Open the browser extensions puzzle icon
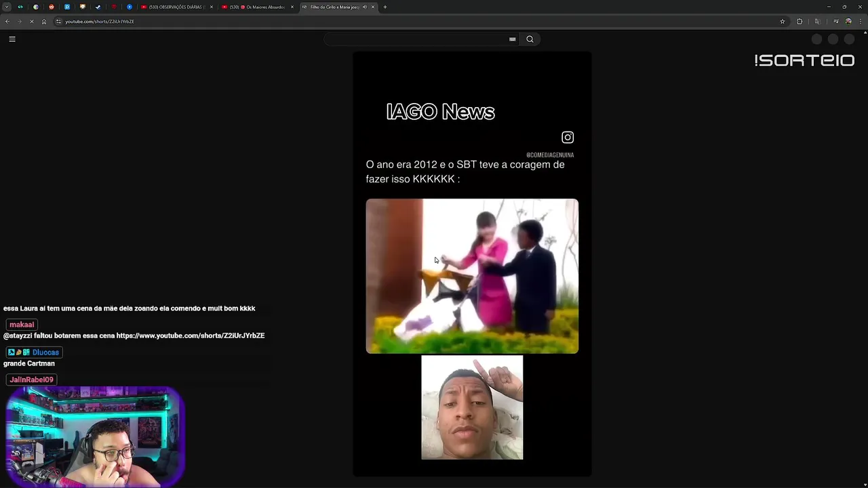This screenshot has height=488, width=868. coord(800,22)
